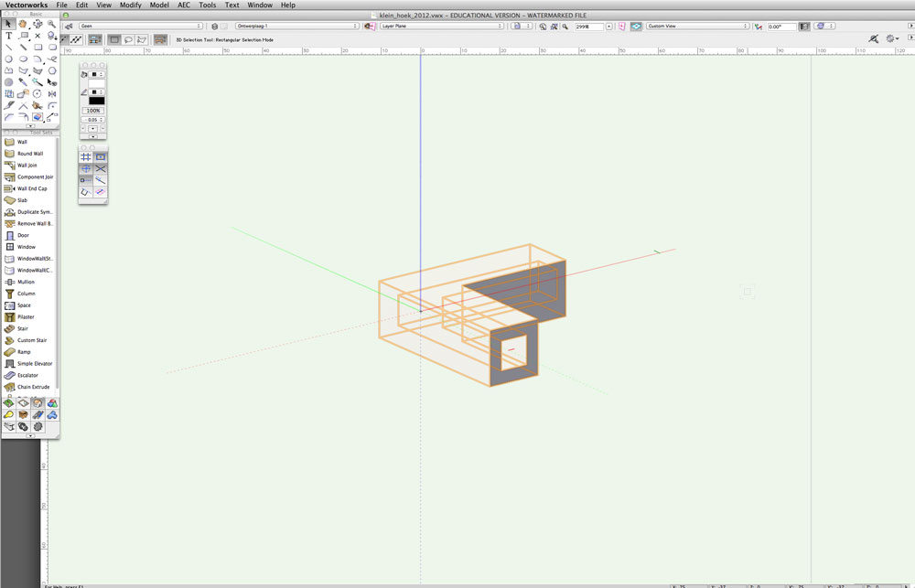Select the Column tool
This screenshot has width=915, height=588.
[29, 294]
